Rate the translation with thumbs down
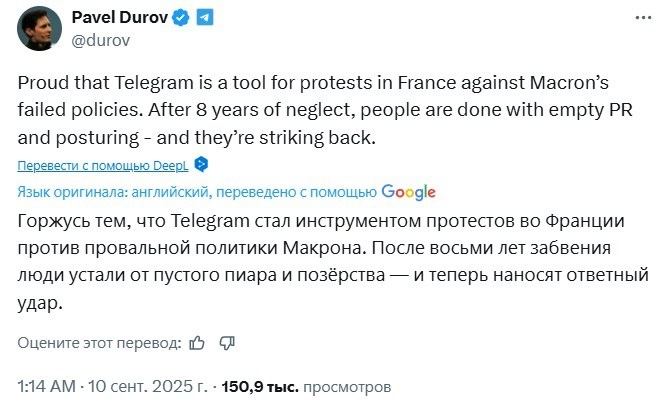 pos(227,343)
